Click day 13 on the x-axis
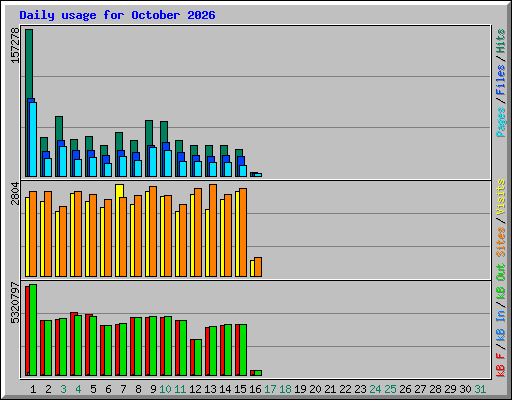 pyautogui.click(x=210, y=389)
